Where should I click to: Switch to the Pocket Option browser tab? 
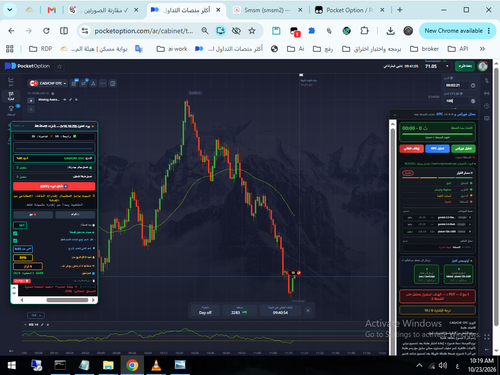coord(349,10)
